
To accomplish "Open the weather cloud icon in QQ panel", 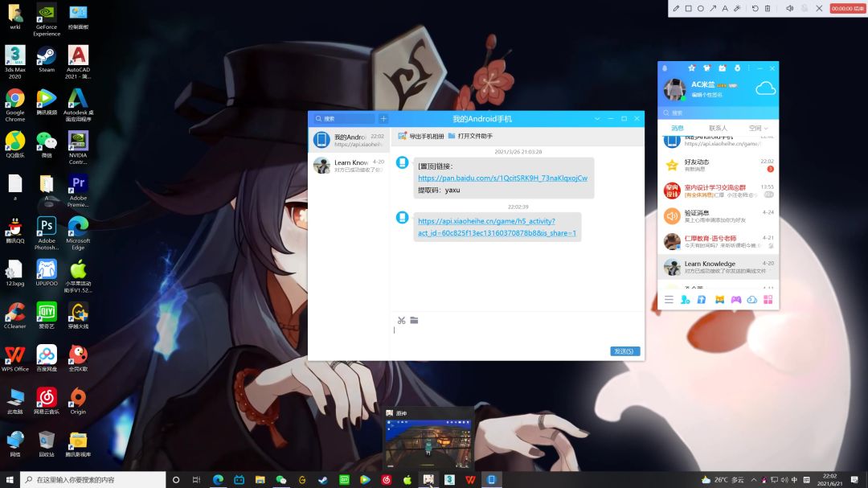I will (766, 88).
